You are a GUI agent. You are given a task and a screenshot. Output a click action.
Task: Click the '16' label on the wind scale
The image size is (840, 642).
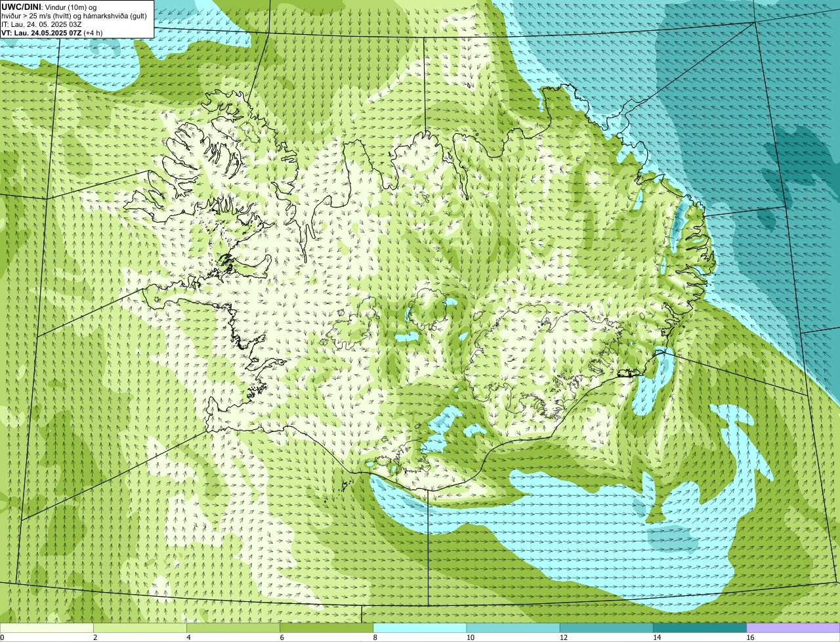point(750,637)
